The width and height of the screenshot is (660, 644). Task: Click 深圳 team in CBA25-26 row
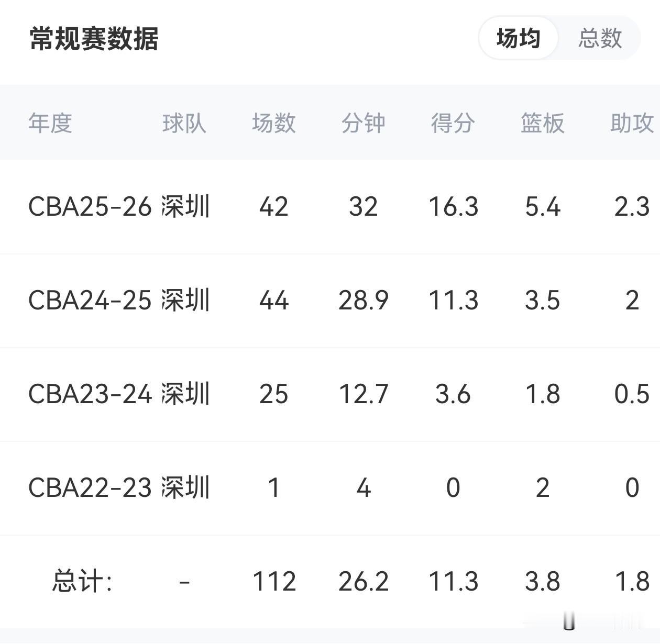click(185, 206)
